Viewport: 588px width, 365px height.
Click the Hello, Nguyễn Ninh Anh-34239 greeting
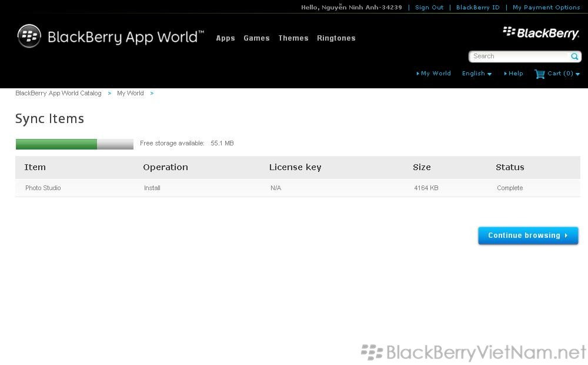(352, 7)
